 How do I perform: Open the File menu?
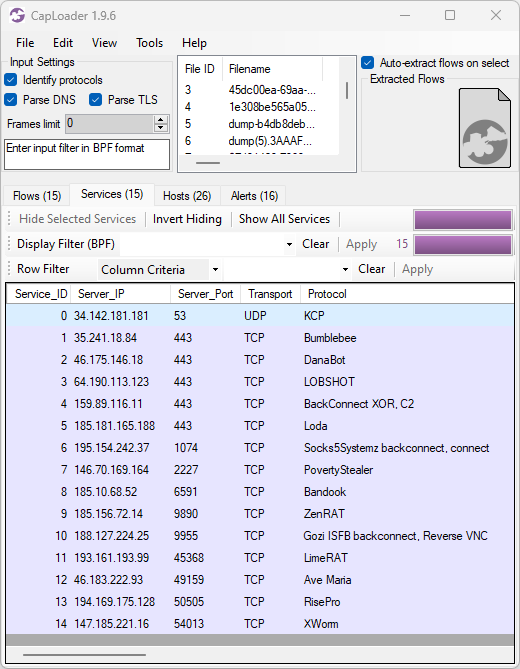pyautogui.click(x=25, y=43)
